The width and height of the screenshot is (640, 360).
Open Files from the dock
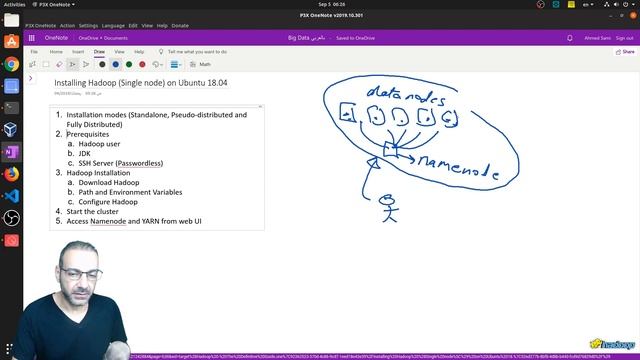[x=11, y=20]
